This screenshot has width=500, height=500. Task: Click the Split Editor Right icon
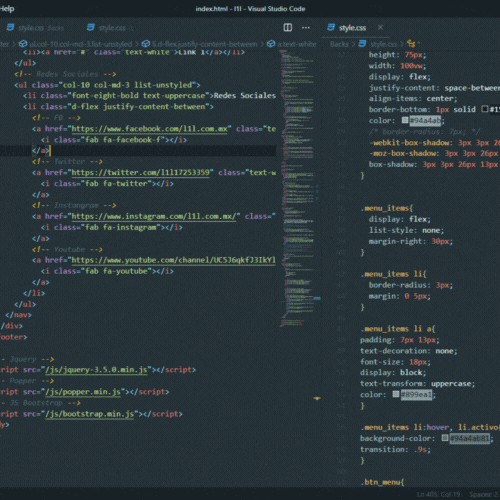[x=288, y=27]
